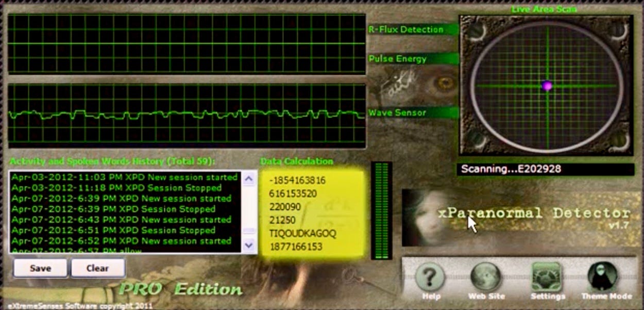
Task: Click the R-Flux Detection graph
Action: 187,44
